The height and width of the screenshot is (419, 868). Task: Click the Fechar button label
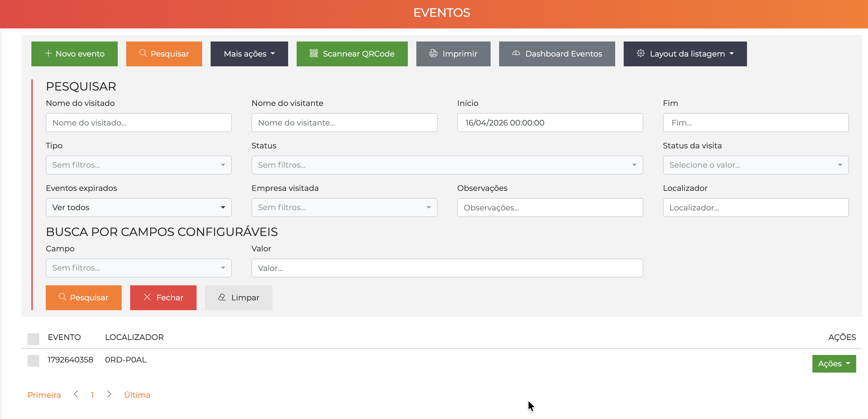170,298
